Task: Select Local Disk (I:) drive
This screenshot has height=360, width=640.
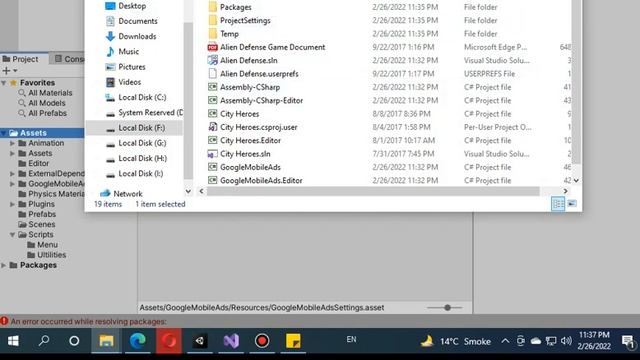Action: (x=140, y=173)
